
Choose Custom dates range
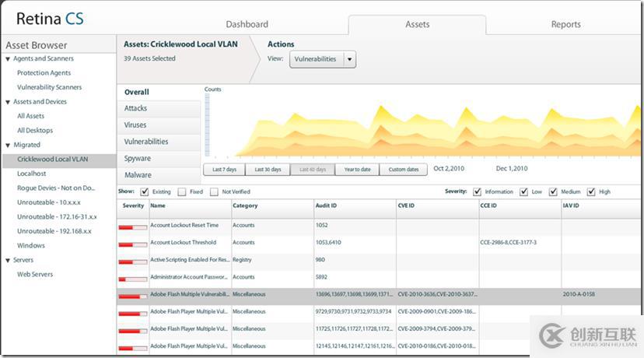click(404, 170)
